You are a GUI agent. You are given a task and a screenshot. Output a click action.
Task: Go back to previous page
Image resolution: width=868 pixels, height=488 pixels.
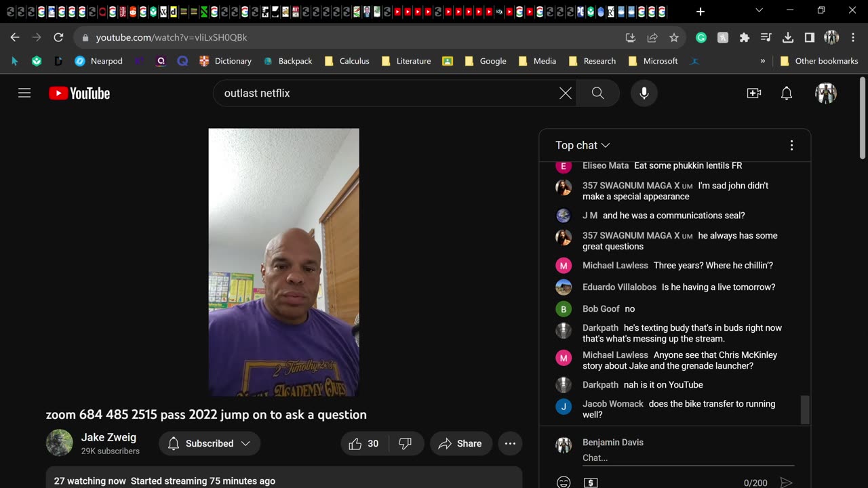click(15, 37)
